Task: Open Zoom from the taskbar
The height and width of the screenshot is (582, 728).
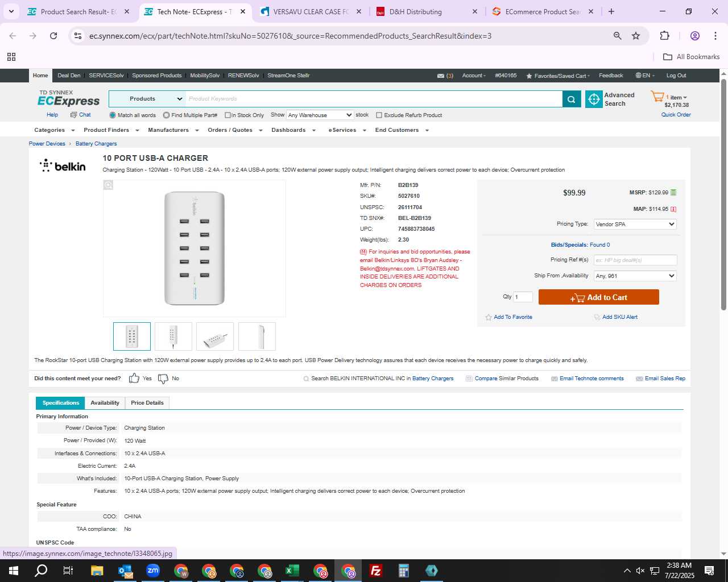Action: coord(153,571)
